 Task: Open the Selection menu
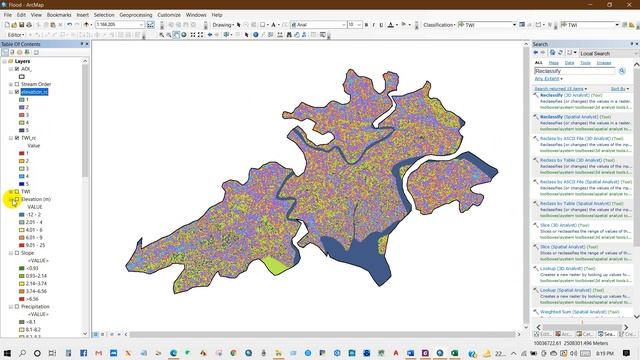click(x=104, y=15)
